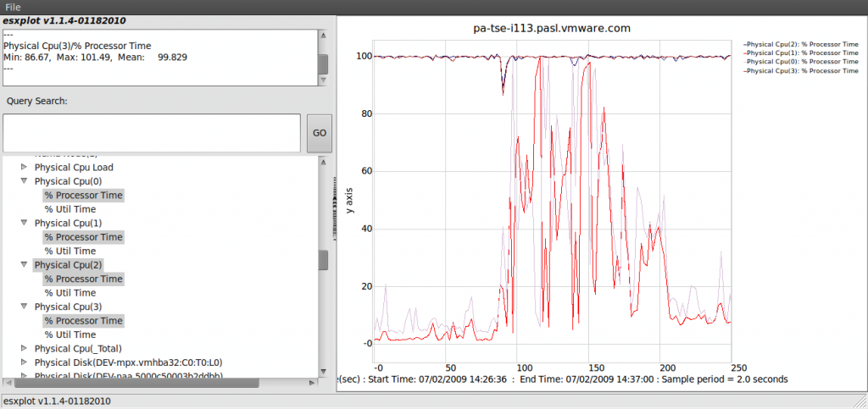The width and height of the screenshot is (868, 409).
Task: Click the stats text box scrollbar thumb
Action: click(x=323, y=64)
